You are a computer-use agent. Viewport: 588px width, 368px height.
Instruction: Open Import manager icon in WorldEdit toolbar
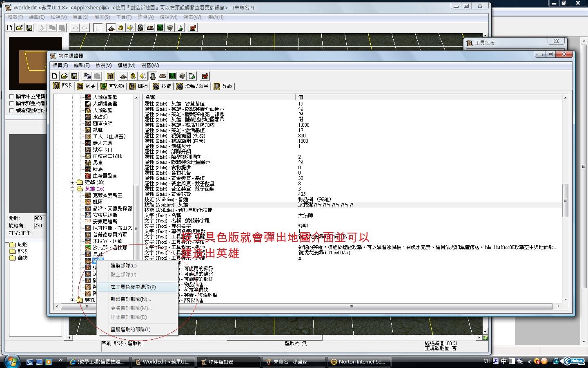[180, 28]
